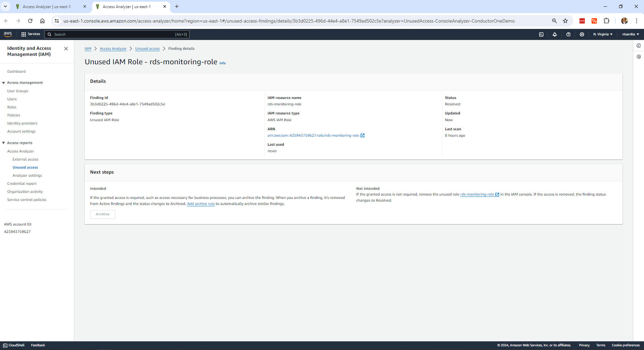This screenshot has height=350, width=644.
Task: Open AWS CloudShell icon in top navigation
Action: tap(541, 34)
